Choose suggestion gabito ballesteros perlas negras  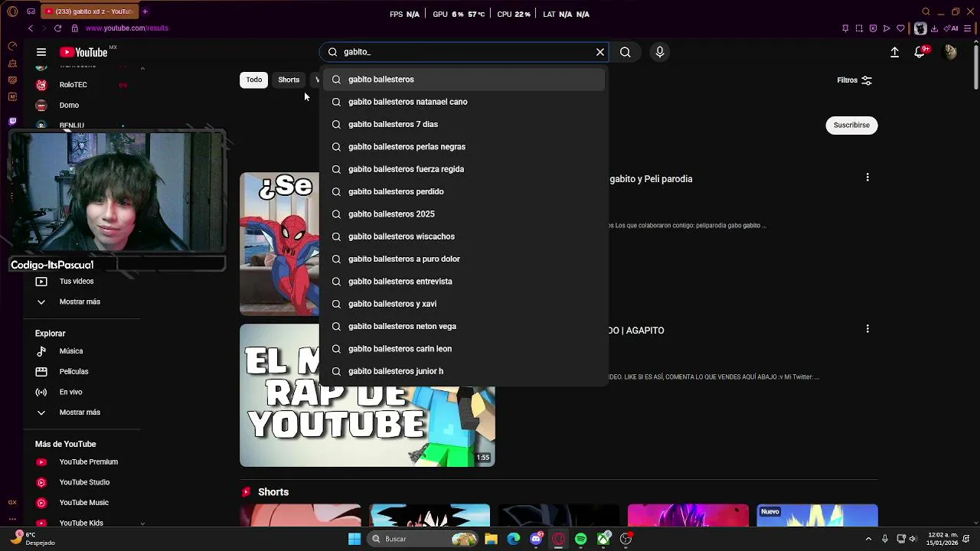[464, 147]
